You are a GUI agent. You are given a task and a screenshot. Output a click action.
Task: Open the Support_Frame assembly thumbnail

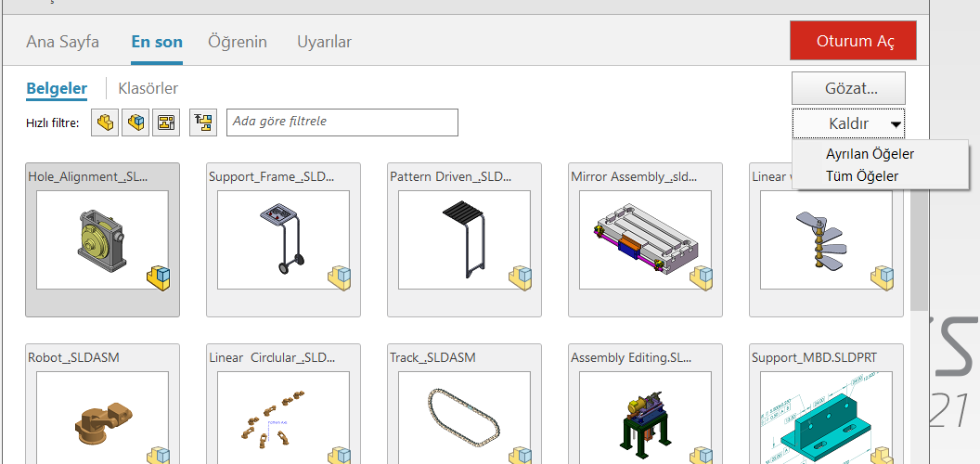pos(283,240)
